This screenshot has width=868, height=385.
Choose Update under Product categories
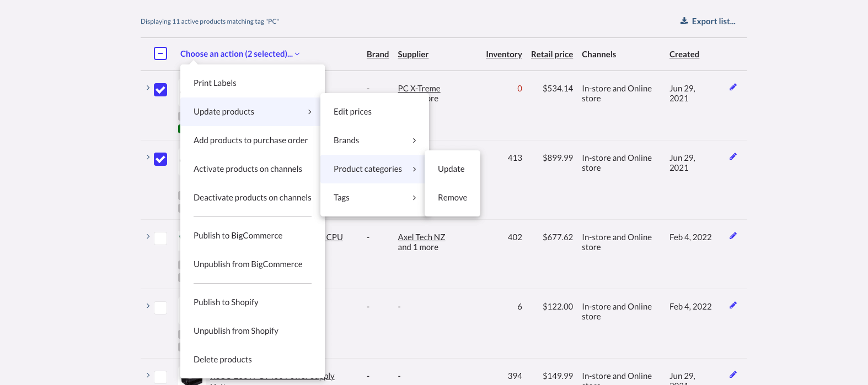(x=451, y=169)
